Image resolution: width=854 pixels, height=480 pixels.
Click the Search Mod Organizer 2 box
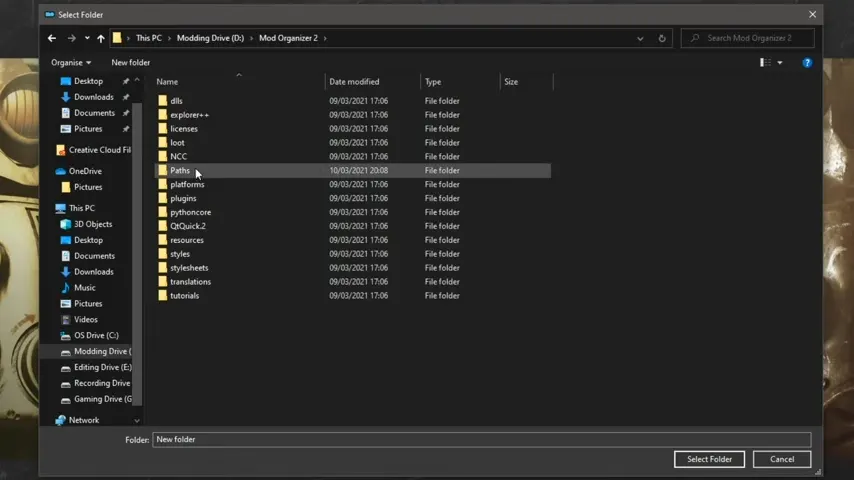coord(747,38)
